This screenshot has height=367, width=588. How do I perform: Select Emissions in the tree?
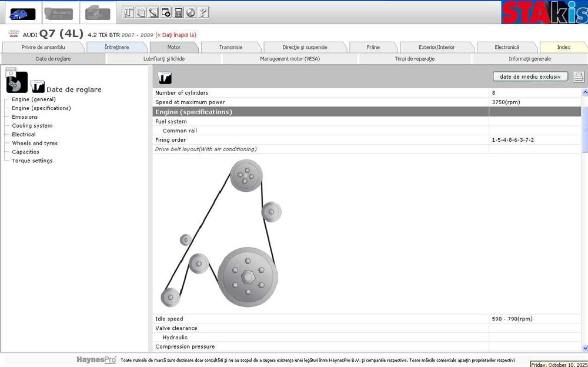pyautogui.click(x=25, y=117)
